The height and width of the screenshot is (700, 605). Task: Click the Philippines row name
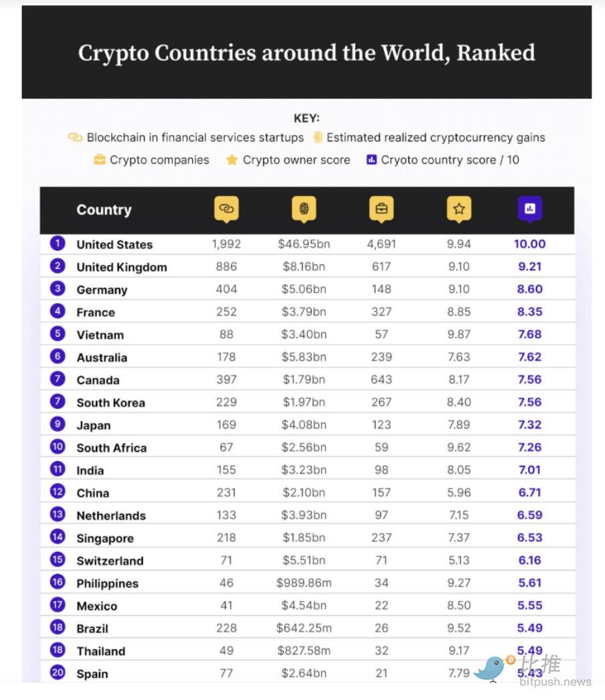pyautogui.click(x=108, y=584)
